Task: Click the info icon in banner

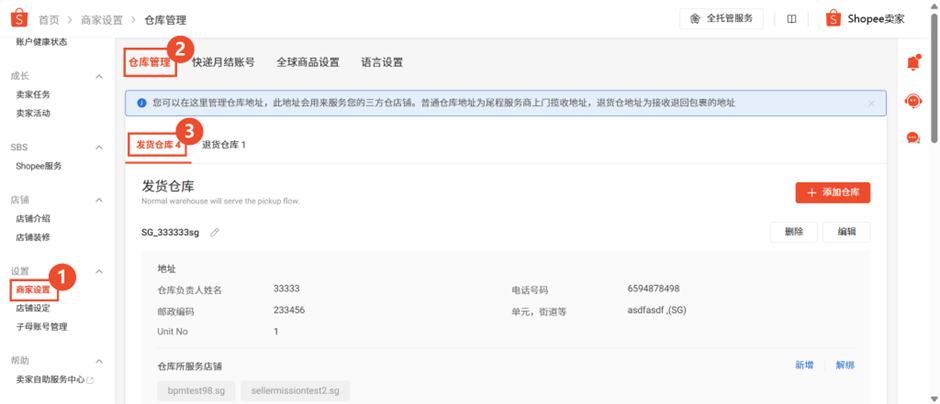Action: pos(142,103)
